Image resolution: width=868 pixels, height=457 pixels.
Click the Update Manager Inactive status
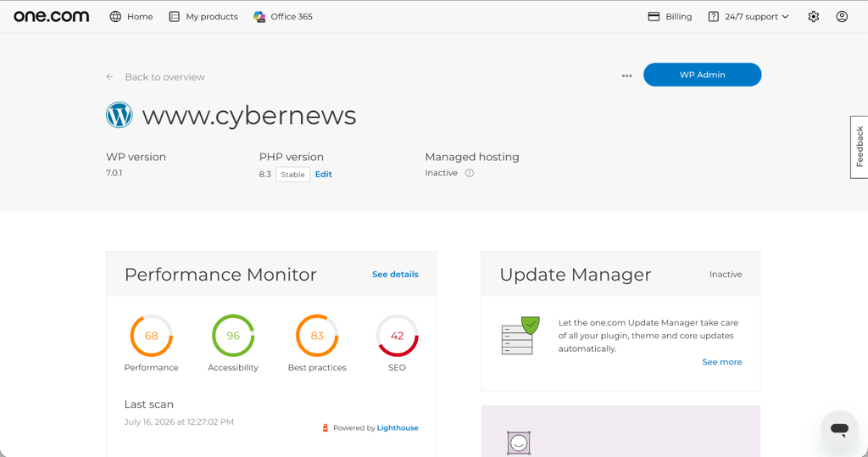pos(726,274)
